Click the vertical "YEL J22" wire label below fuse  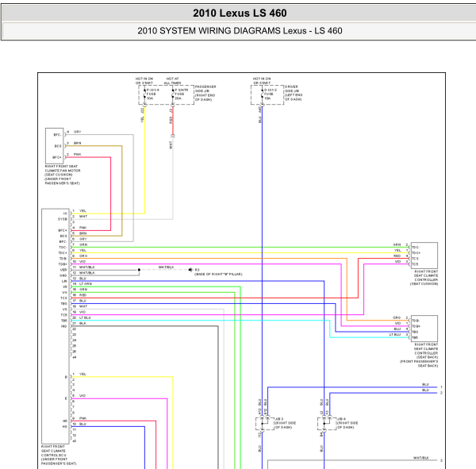142,115
